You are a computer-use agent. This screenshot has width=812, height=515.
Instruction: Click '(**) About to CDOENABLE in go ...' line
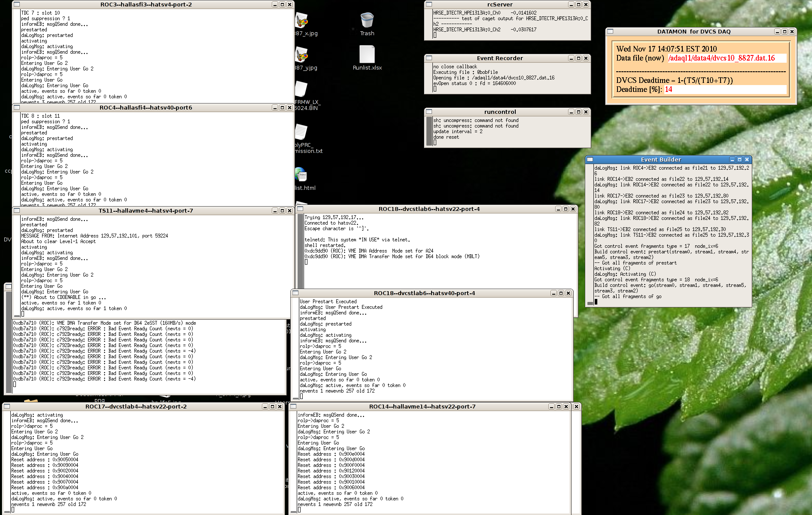64,297
